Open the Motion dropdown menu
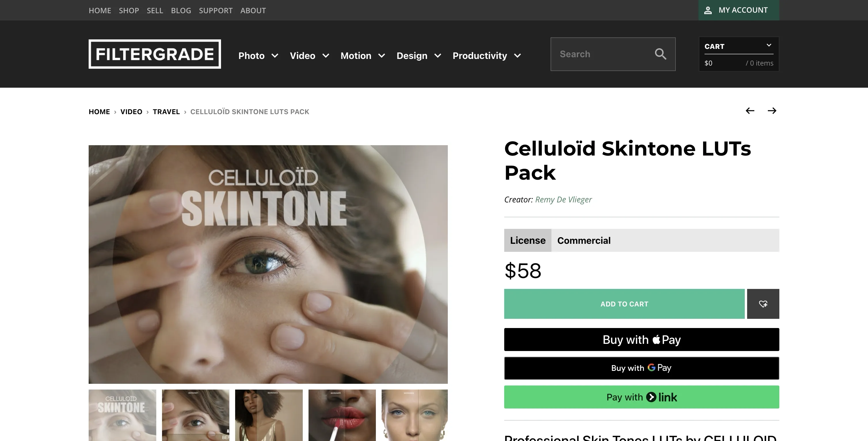The width and height of the screenshot is (868, 441). 362,55
